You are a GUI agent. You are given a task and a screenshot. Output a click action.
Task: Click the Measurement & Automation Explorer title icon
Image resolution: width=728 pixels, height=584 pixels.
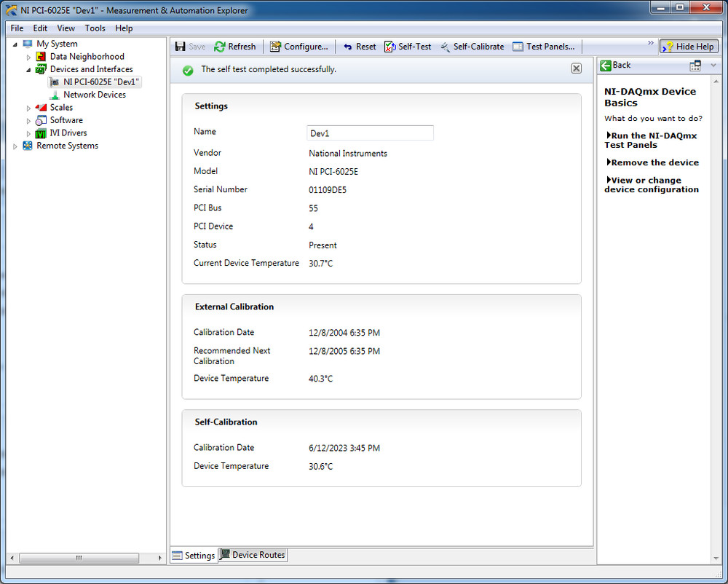coord(11,9)
